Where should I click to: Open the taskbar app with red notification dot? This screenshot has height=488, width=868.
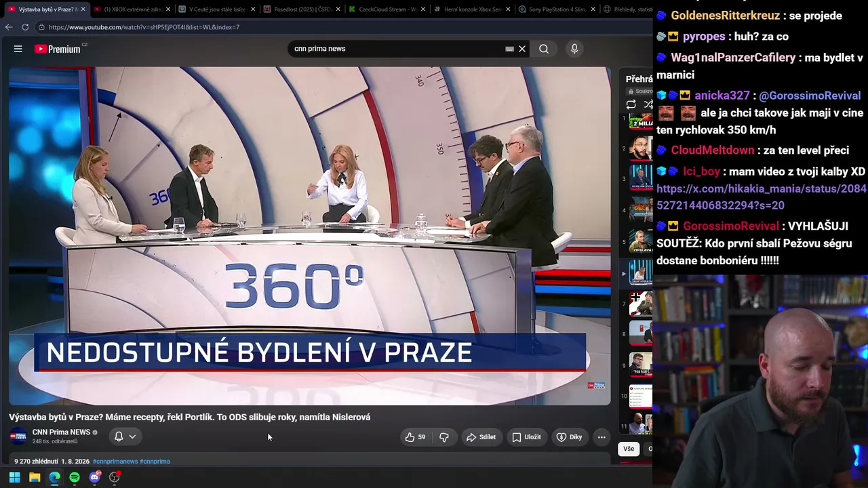114,477
